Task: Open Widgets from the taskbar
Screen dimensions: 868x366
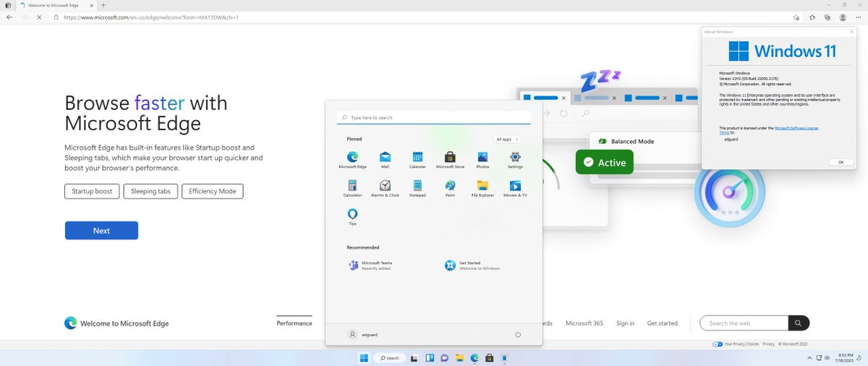Action: [x=430, y=358]
